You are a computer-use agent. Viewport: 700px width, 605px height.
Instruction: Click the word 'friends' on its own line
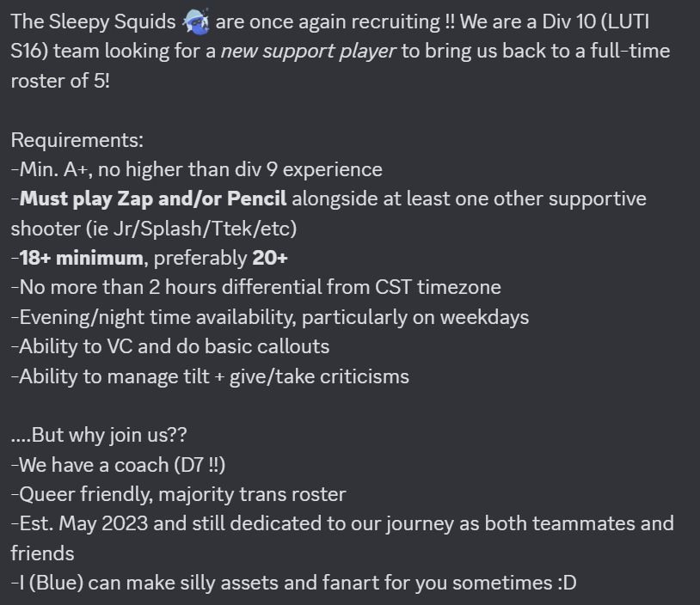[42, 553]
